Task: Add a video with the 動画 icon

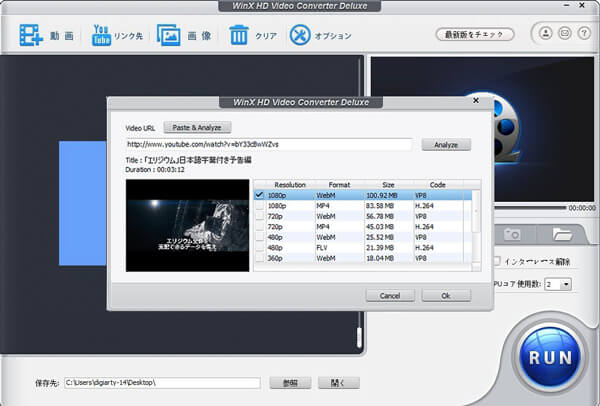Action: (x=31, y=35)
